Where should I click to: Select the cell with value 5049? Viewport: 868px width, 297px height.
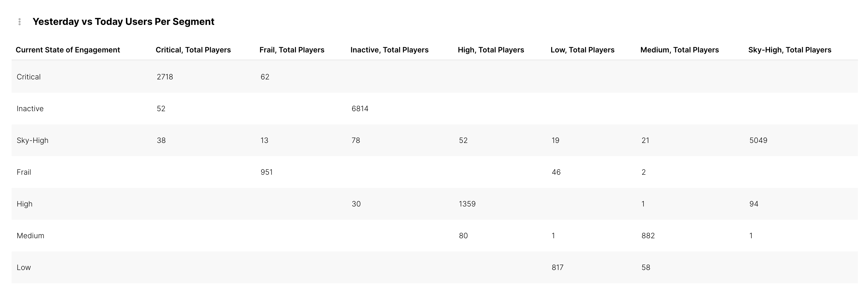758,140
